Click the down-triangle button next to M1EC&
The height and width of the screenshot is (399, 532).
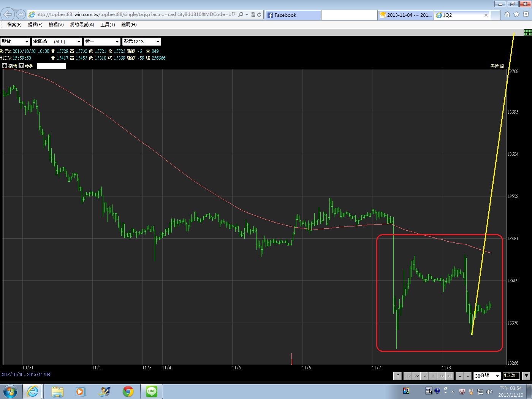pos(526,376)
